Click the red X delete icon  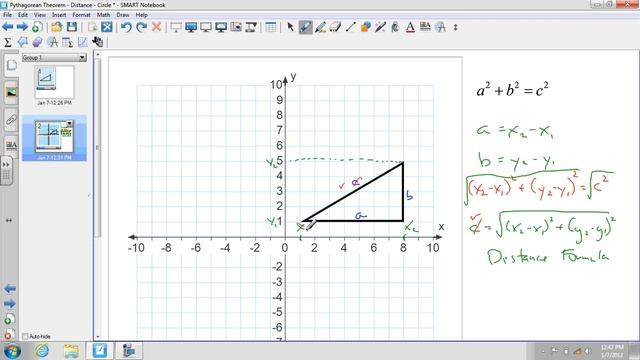coord(156,27)
